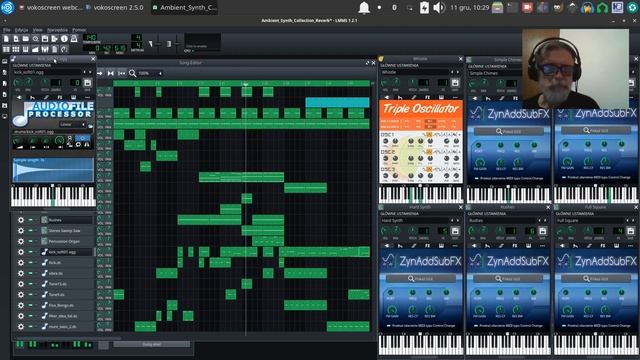Click the notification bell in the system tray
The height and width of the screenshot is (360, 640).
(x=364, y=7)
